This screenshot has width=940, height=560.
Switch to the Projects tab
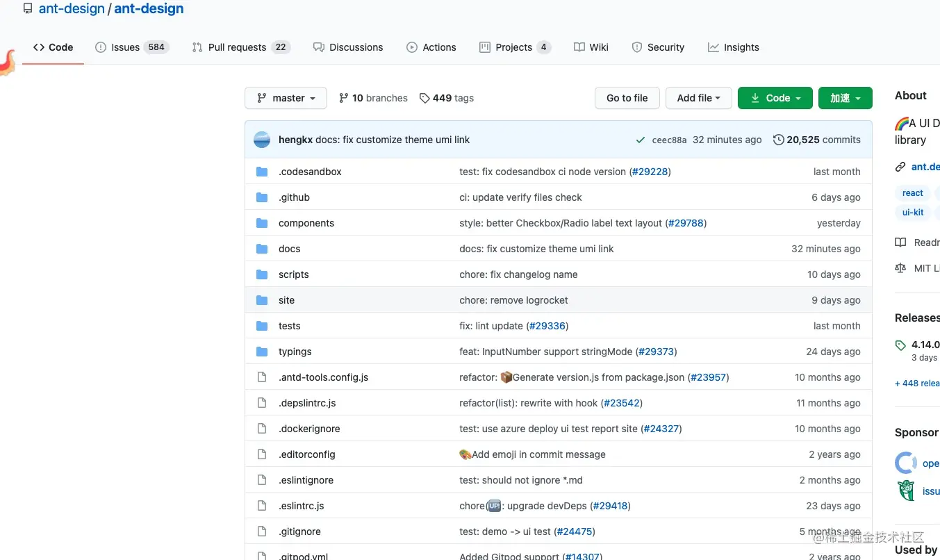coord(515,47)
